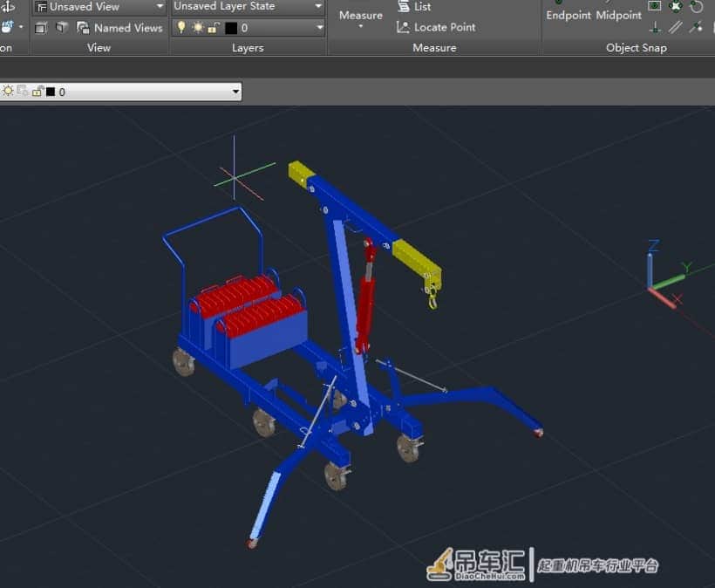Image resolution: width=715 pixels, height=588 pixels.
Task: Expand the Object Snap panel title
Action: click(637, 48)
